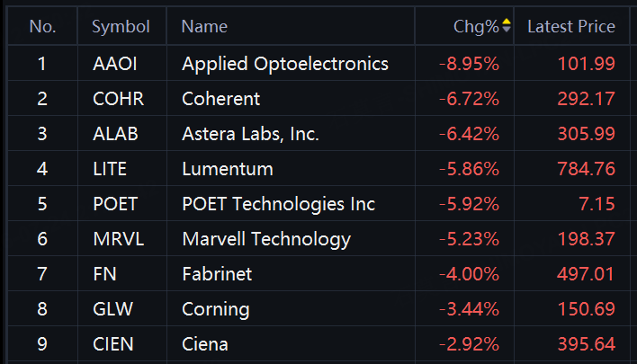Select row number 9 cell
This screenshot has width=637, height=364.
coord(42,344)
